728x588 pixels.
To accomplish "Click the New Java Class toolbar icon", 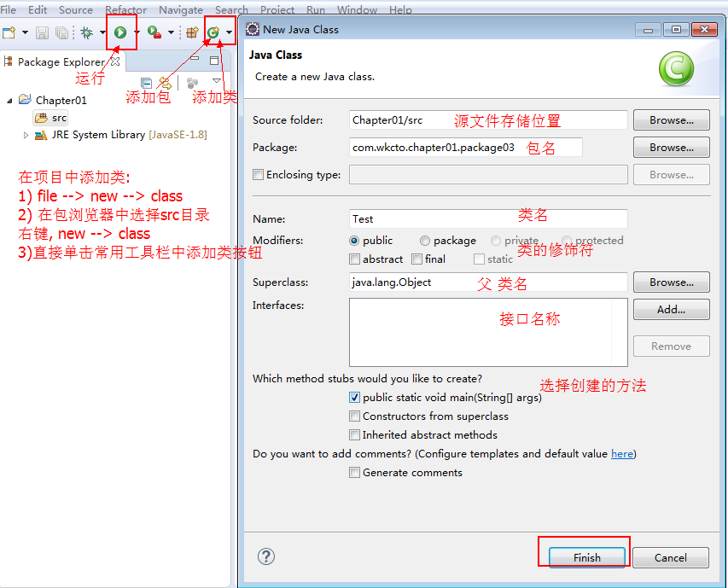I will coord(213,32).
